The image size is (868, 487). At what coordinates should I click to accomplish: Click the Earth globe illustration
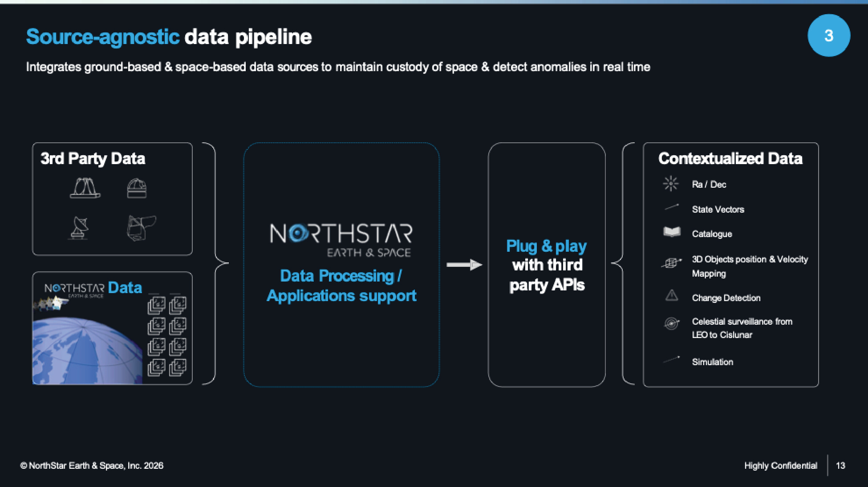point(88,350)
